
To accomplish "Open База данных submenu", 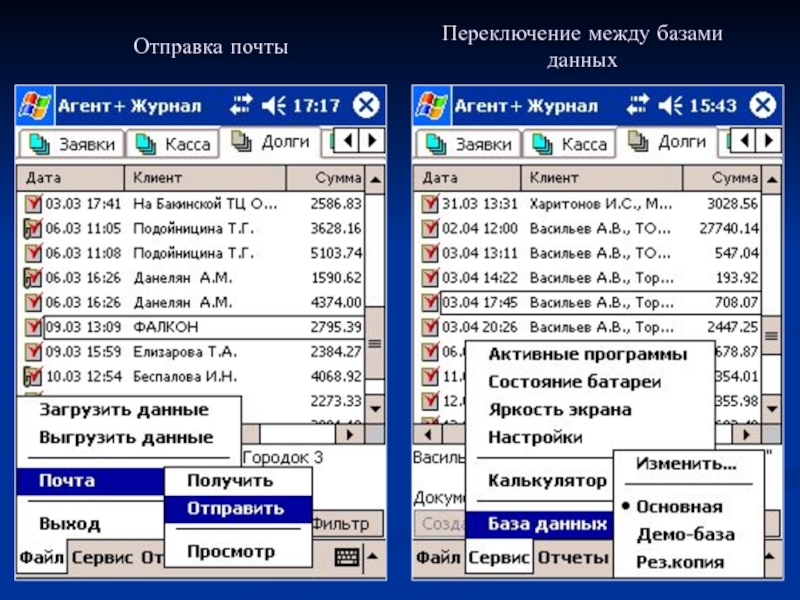I will click(x=540, y=524).
